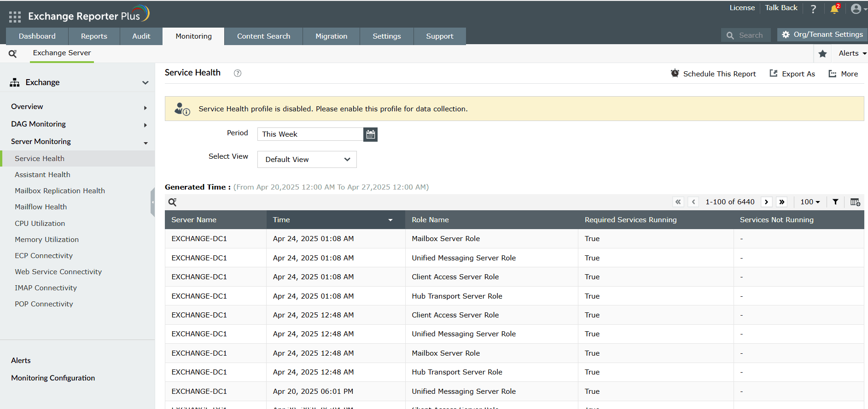Go to the next results page
The width and height of the screenshot is (868, 409).
click(767, 202)
